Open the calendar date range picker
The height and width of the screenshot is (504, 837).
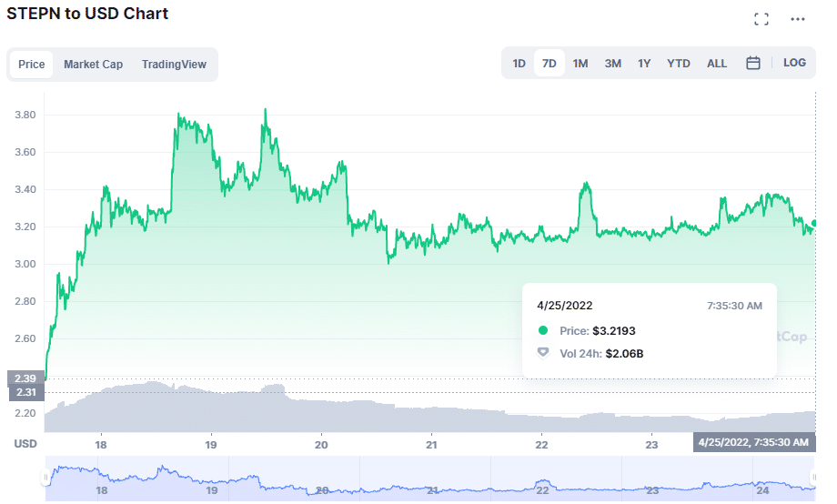click(x=752, y=63)
